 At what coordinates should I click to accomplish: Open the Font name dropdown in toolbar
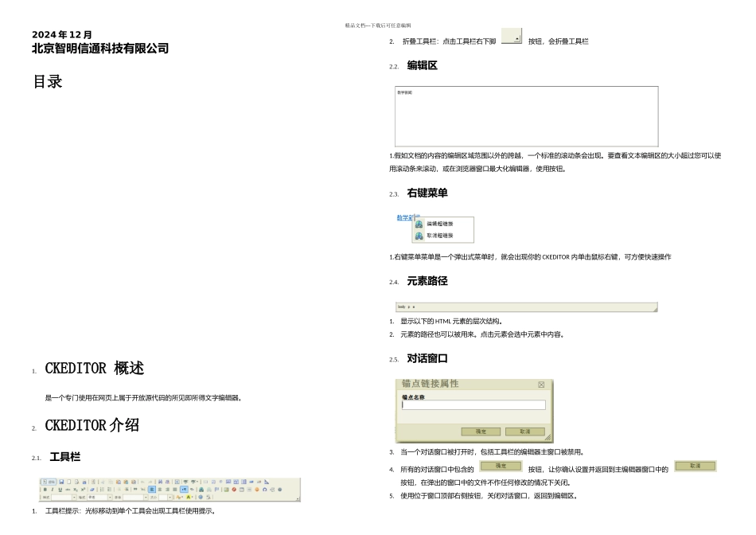[x=135, y=498]
